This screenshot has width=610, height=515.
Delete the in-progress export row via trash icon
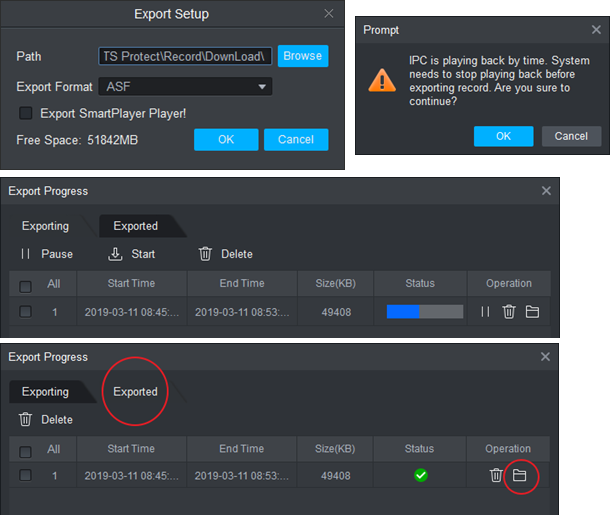point(508,312)
